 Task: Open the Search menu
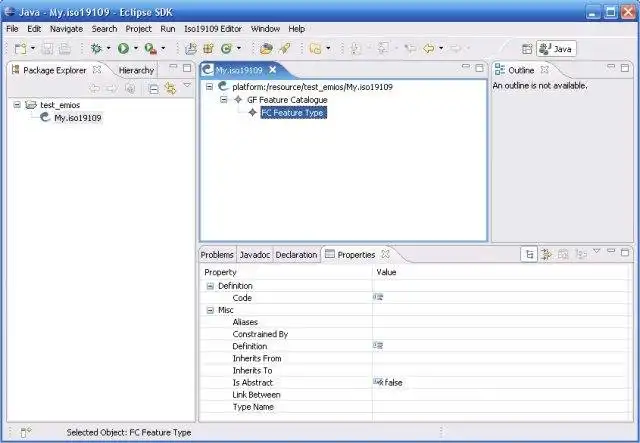point(104,29)
